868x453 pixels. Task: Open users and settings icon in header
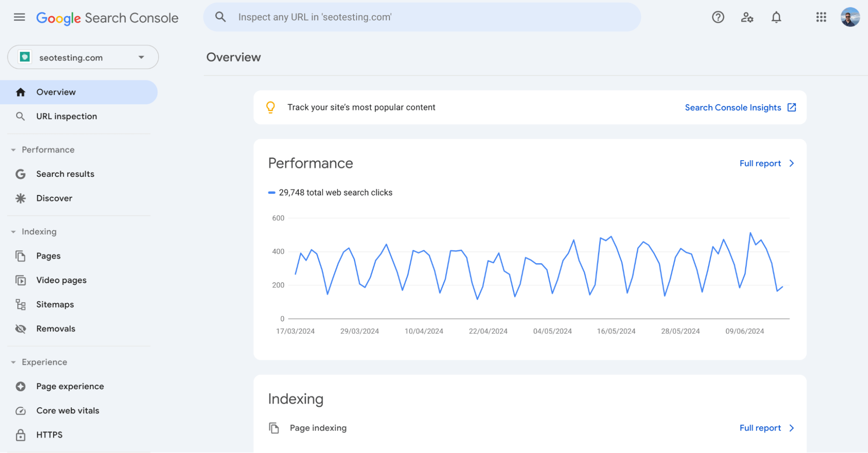(747, 17)
